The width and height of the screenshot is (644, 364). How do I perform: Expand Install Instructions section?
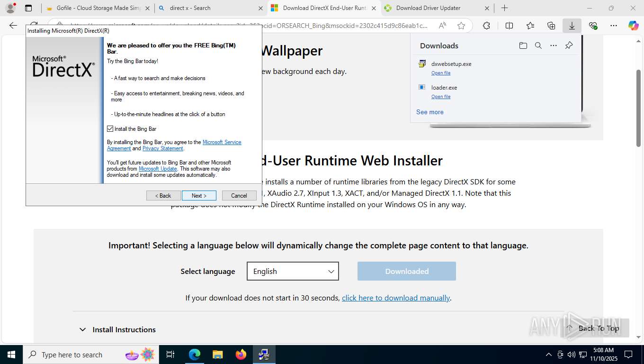click(x=117, y=329)
